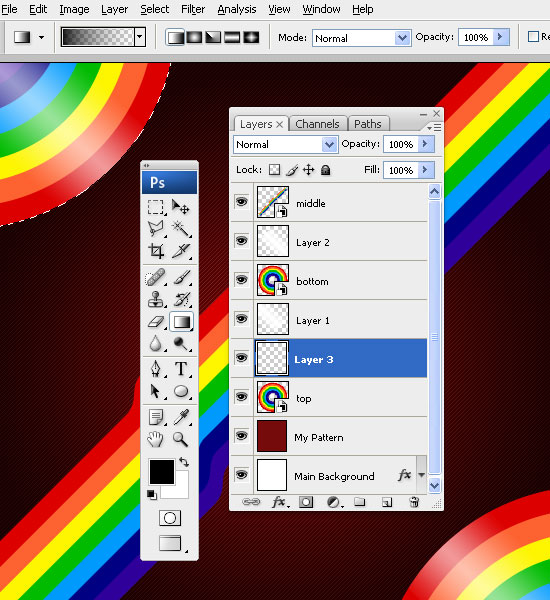The image size is (550, 600).
Task: Open the Layers panel Opacity arrow
Action: [426, 144]
